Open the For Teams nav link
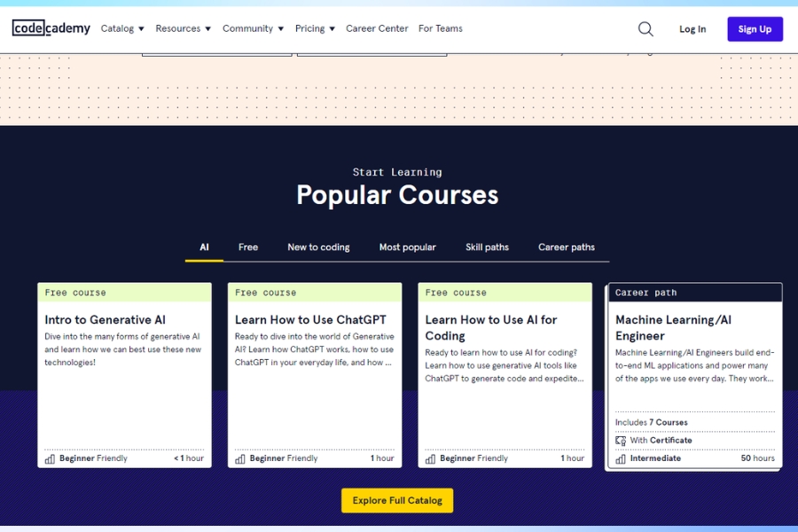 [x=440, y=28]
